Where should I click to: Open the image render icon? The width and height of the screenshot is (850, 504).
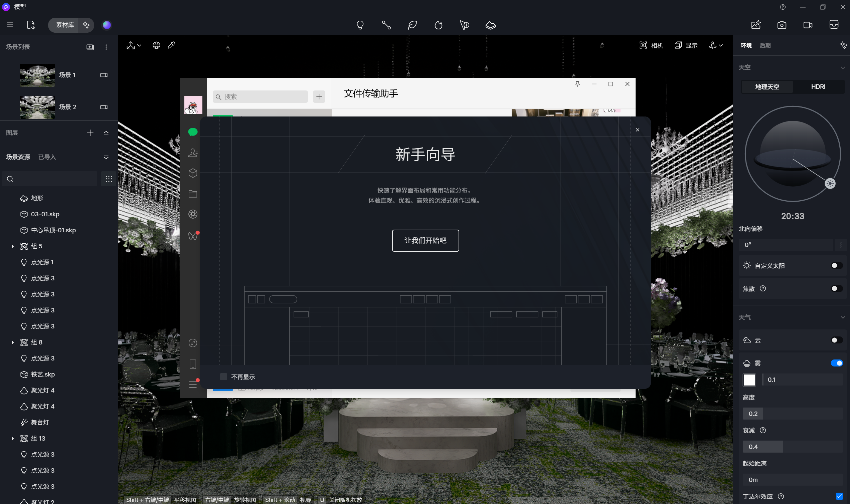click(756, 25)
